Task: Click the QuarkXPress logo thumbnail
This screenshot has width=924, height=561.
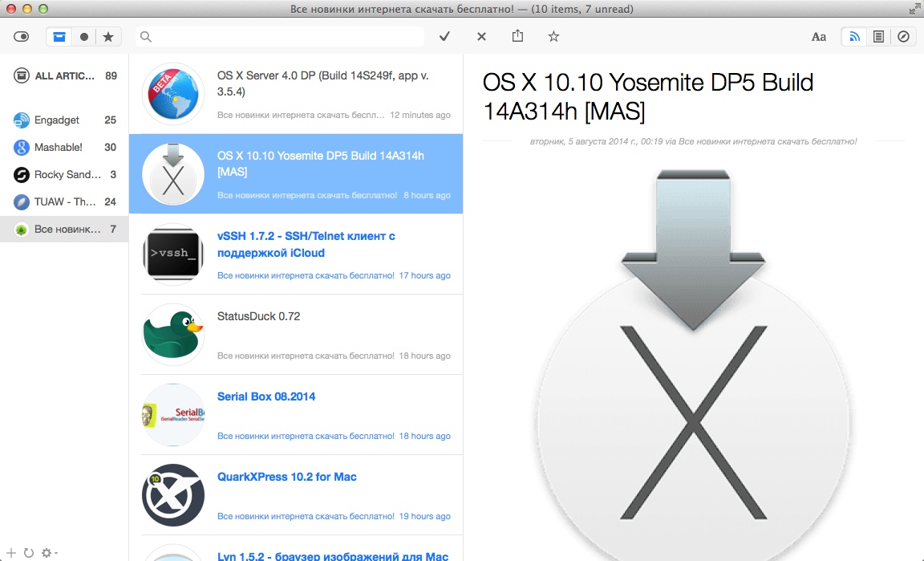Action: pyautogui.click(x=172, y=495)
